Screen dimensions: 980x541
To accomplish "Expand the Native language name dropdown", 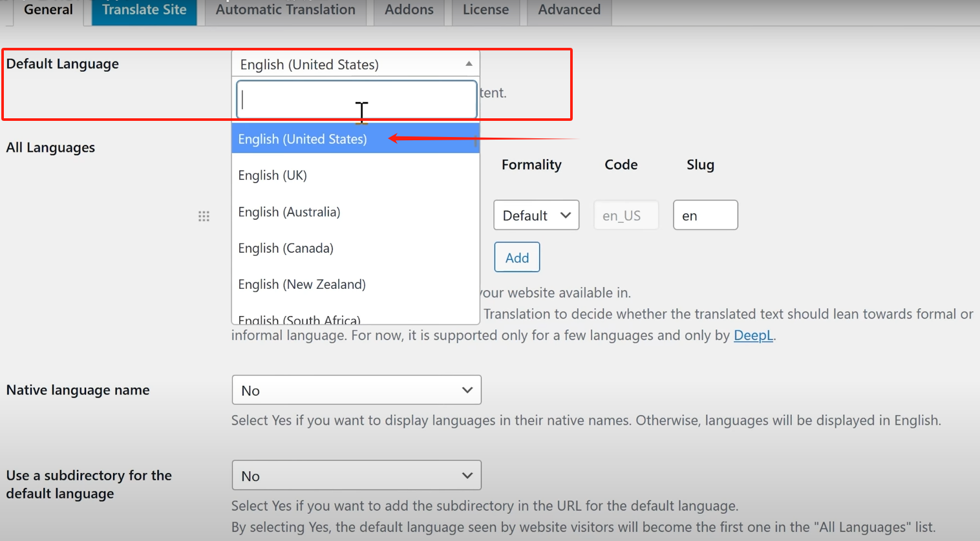I will 356,390.
